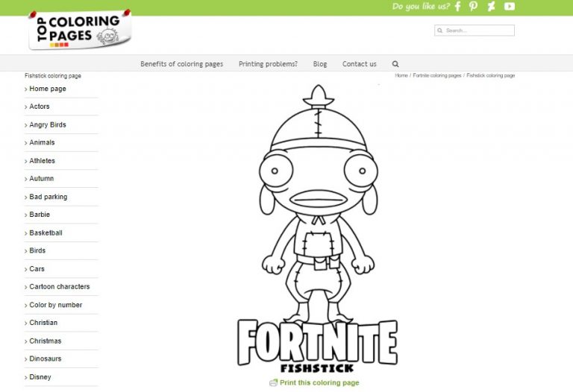Click the chevron beside Actors
Viewport: 573px width, 392px height.
(26, 107)
